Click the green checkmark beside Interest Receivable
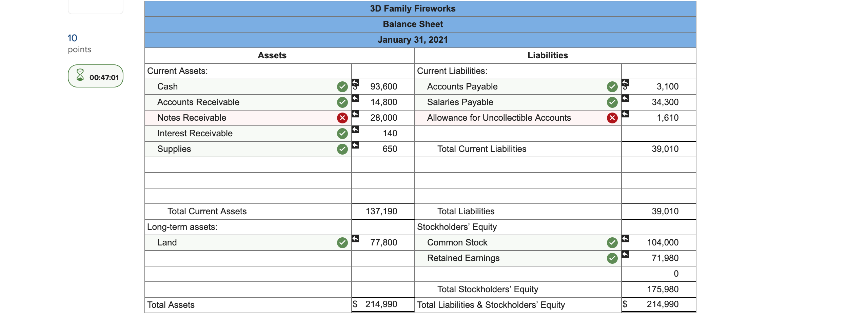868x318 pixels. [x=342, y=134]
